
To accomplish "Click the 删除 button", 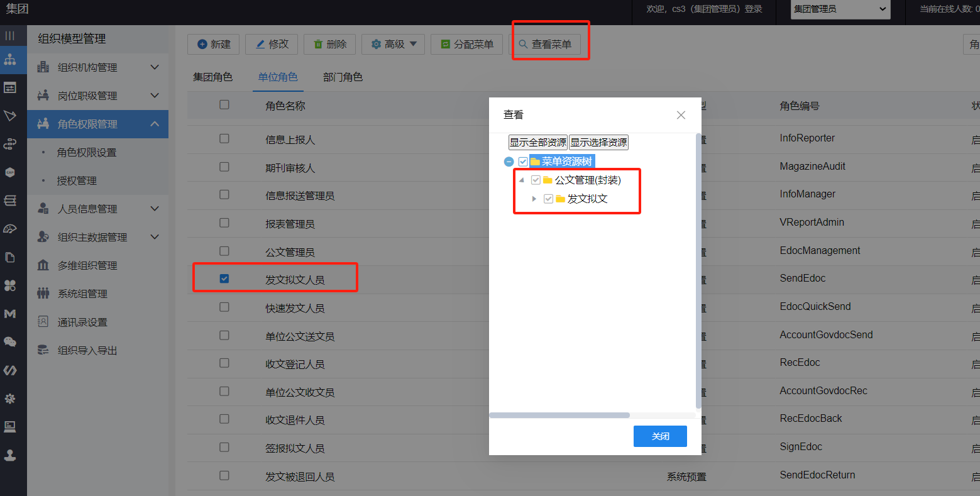I will 330,44.
